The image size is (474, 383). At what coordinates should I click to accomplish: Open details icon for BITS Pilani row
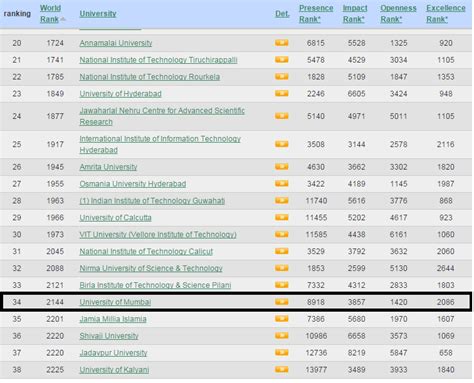click(x=282, y=285)
